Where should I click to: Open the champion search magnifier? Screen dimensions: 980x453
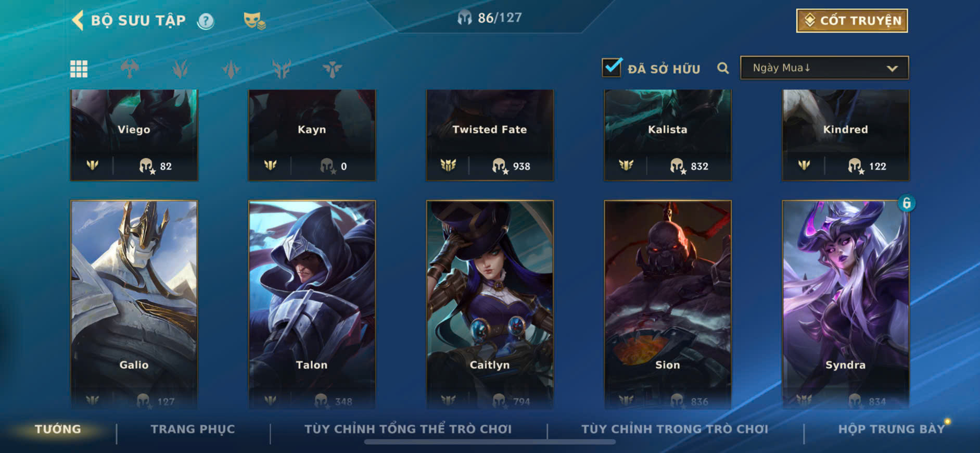[x=723, y=68]
